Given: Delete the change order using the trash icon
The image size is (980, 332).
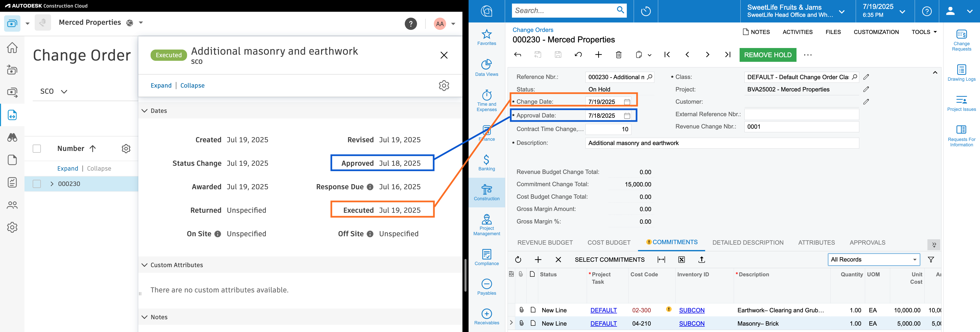Looking at the screenshot, I should [x=619, y=55].
